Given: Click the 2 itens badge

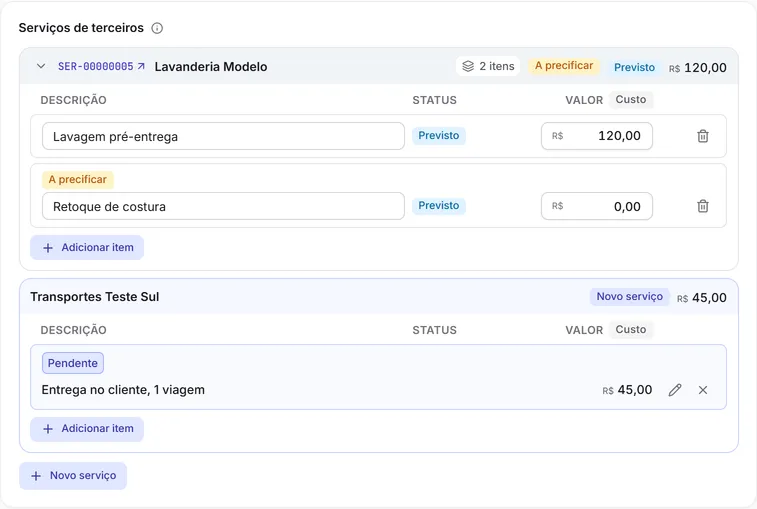Looking at the screenshot, I should [x=488, y=66].
